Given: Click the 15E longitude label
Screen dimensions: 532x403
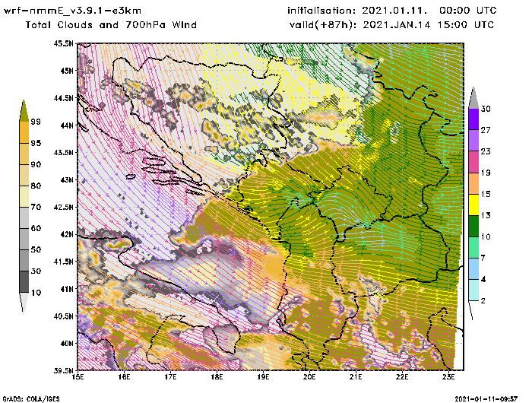Looking at the screenshot, I should [78, 377].
